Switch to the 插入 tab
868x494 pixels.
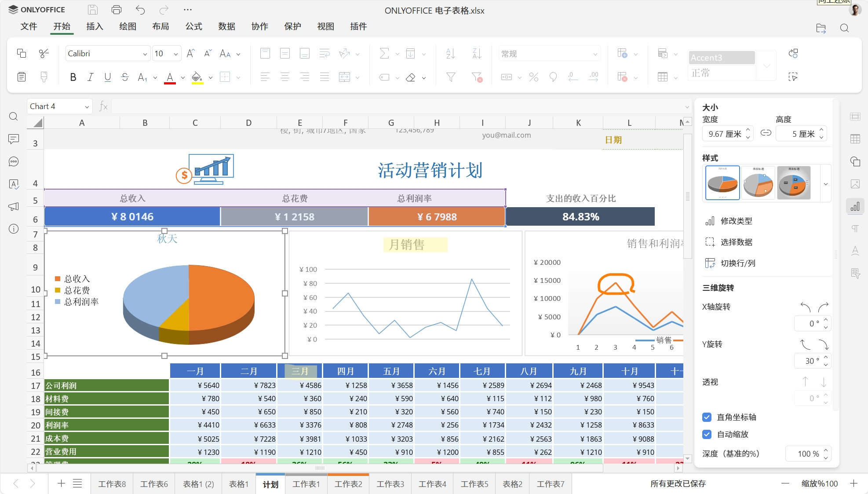pos(95,26)
